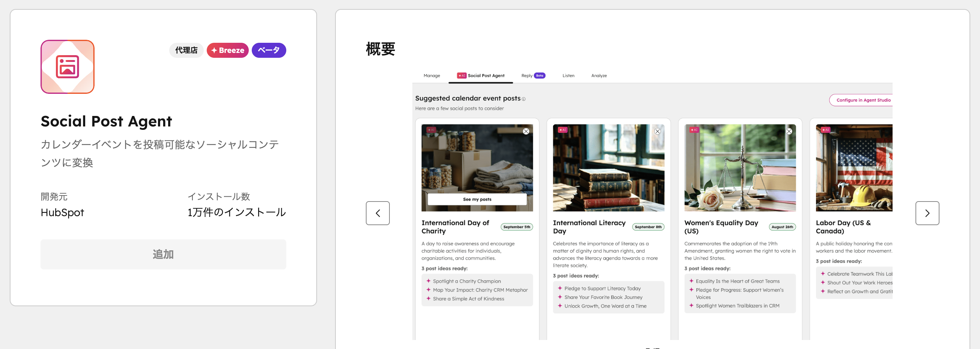Click the AI badge on the Labor Day image
This screenshot has height=349, width=980.
(x=825, y=130)
